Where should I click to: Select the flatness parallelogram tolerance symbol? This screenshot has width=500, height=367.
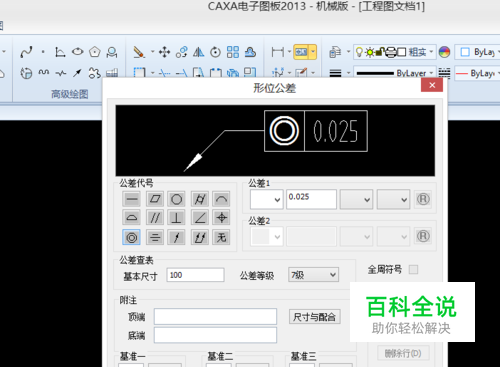pyautogui.click(x=155, y=199)
